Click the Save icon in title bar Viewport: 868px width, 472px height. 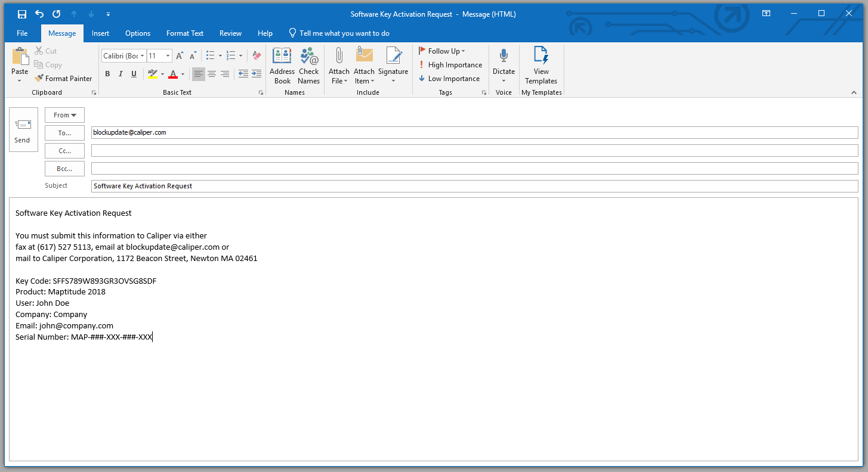(x=22, y=14)
